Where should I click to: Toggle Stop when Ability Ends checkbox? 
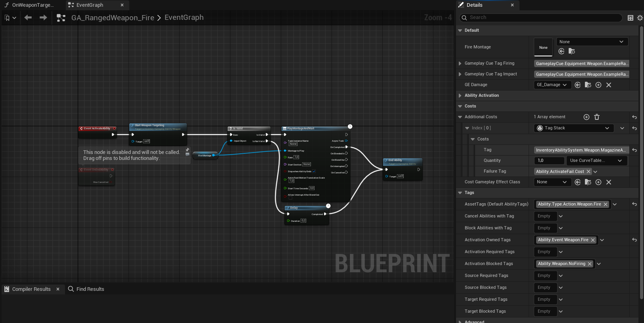314,171
